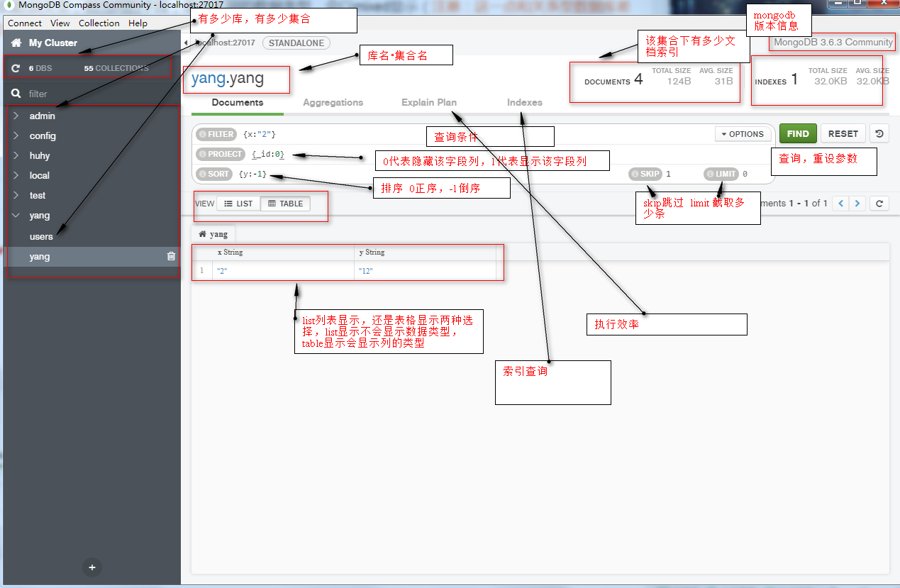The width and height of the screenshot is (900, 588).
Task: Click the My Cluster home icon
Action: pos(16,43)
